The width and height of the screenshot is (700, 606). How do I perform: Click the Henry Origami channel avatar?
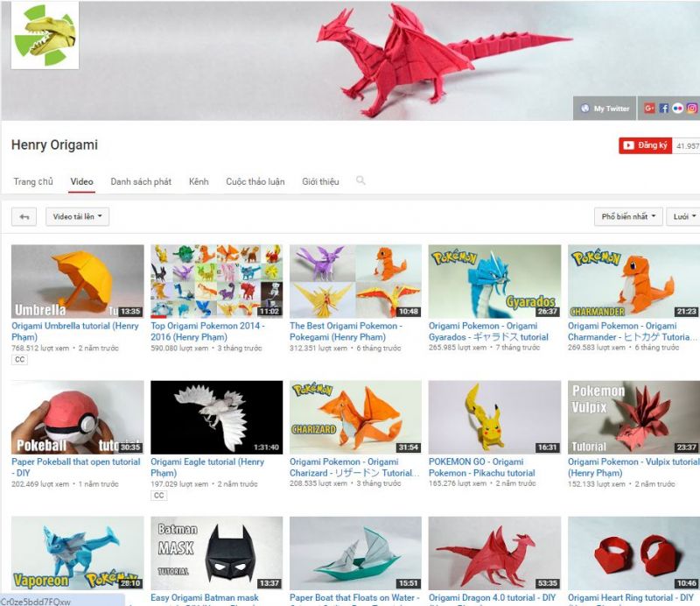tap(45, 36)
